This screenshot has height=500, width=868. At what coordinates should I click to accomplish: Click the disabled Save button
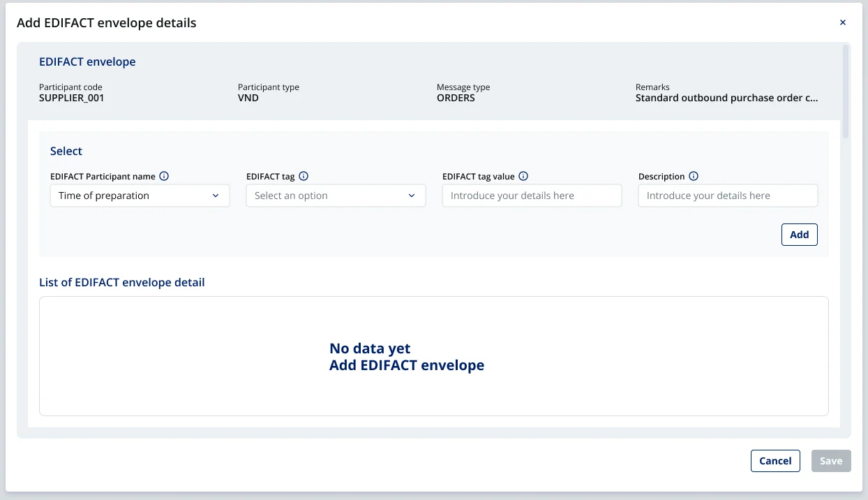[x=831, y=461]
